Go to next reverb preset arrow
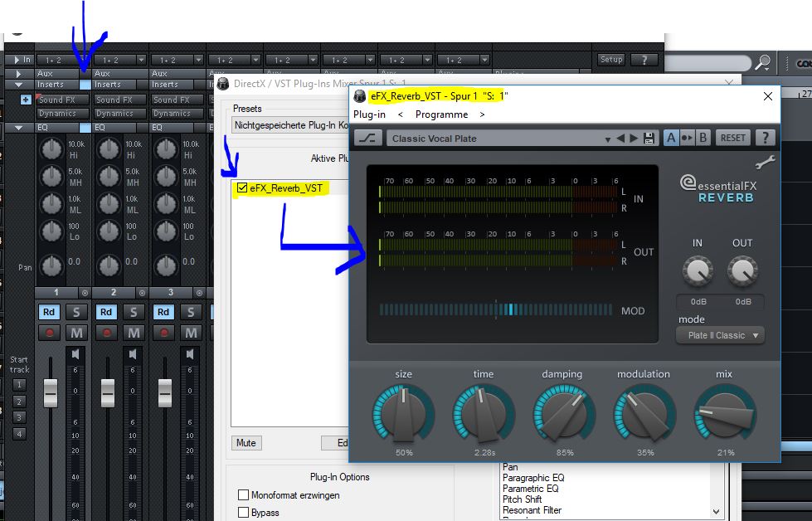The image size is (812, 521). (x=634, y=139)
